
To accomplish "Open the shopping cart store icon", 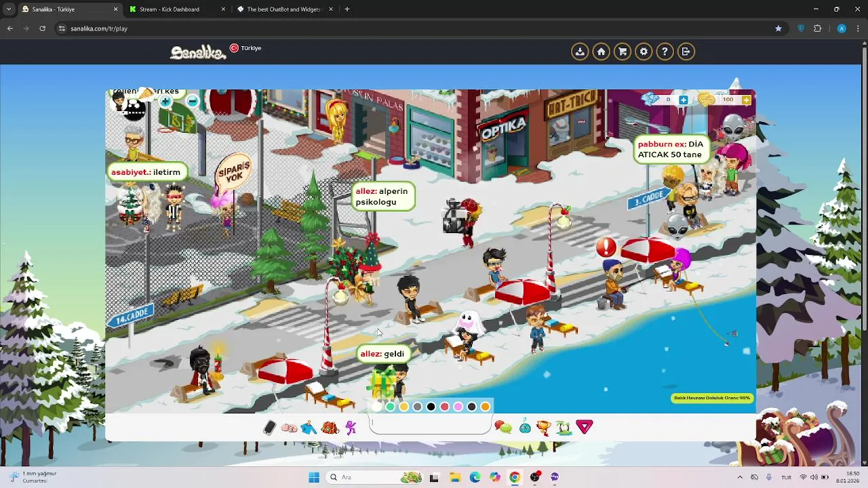I will [623, 52].
